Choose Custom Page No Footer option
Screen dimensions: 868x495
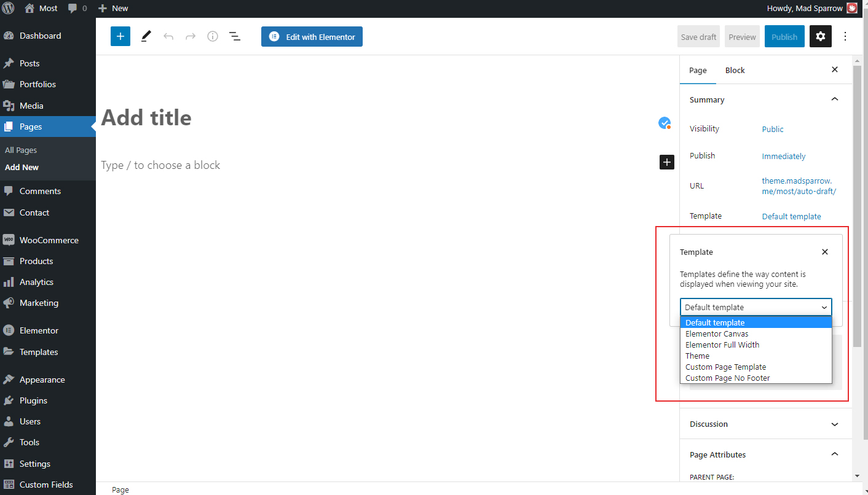(756, 378)
